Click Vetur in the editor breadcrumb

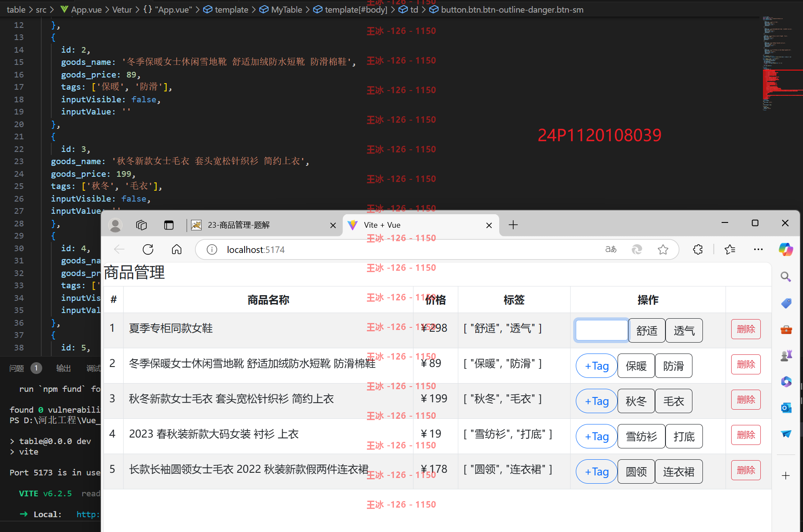point(122,10)
